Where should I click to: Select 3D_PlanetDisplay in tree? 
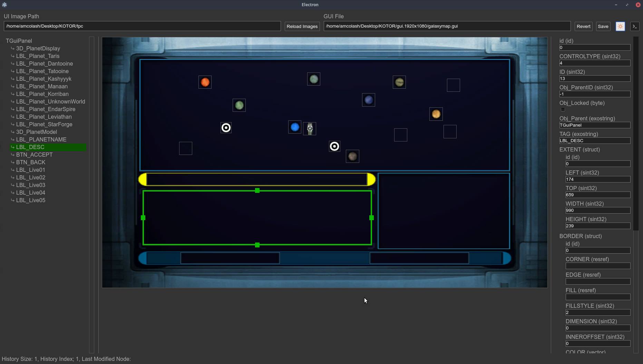pyautogui.click(x=38, y=48)
